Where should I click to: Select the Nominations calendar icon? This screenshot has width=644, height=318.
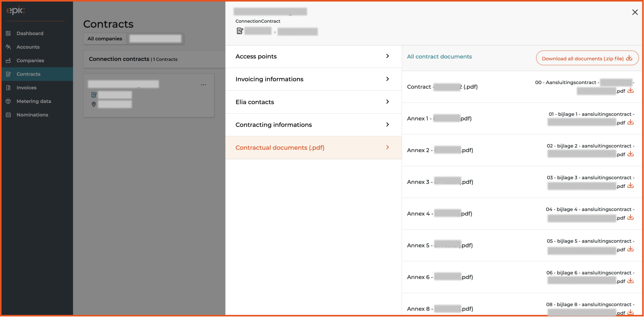click(x=8, y=115)
